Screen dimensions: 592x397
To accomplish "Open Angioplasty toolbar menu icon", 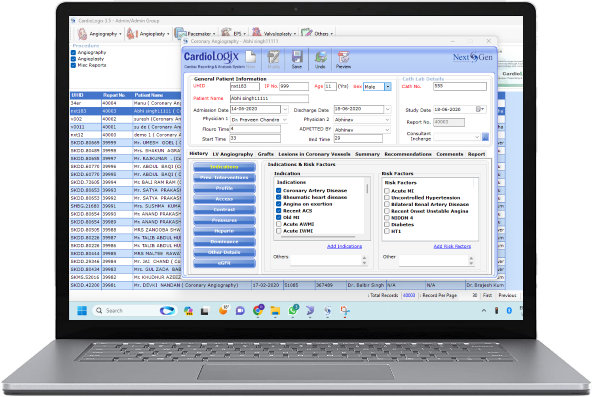I will (x=131, y=34).
